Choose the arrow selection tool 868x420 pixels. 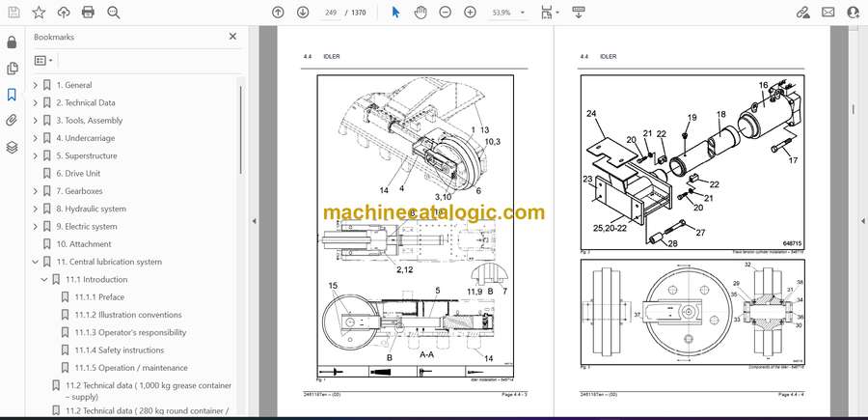(395, 13)
